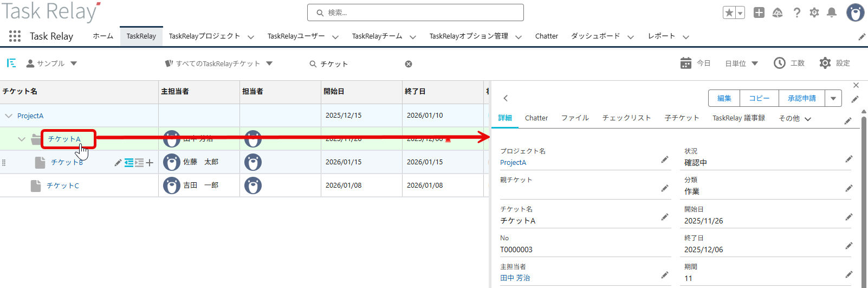This screenshot has height=288, width=868.
Task: Open the user profile bear avatar
Action: (x=856, y=12)
